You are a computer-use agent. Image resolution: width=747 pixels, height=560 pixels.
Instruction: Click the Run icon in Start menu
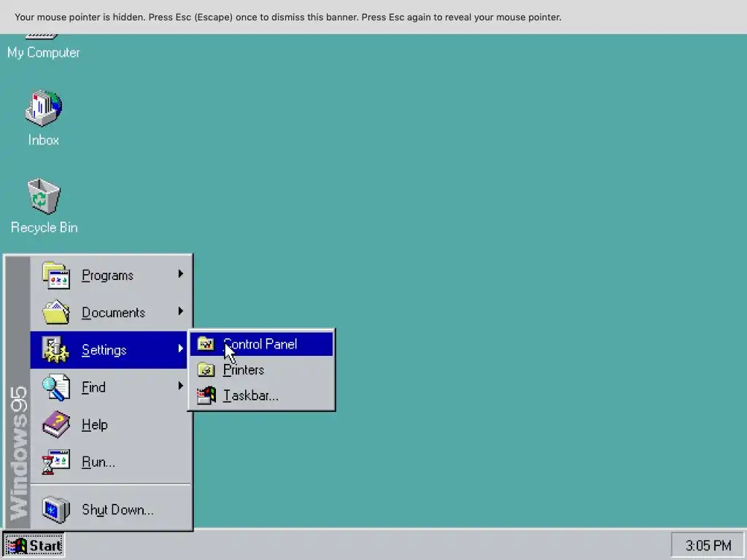click(55, 462)
